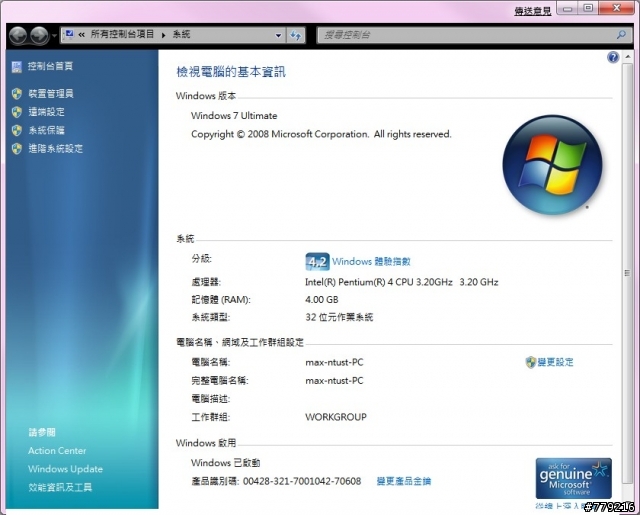Open Action Center link

coord(57,451)
